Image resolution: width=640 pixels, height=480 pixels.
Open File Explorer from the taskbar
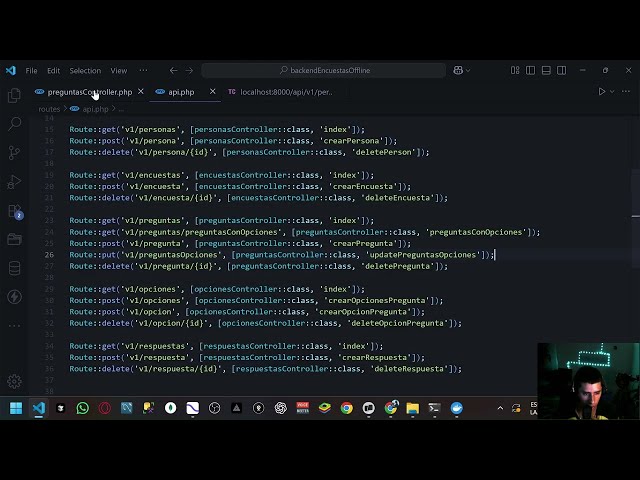[x=413, y=408]
